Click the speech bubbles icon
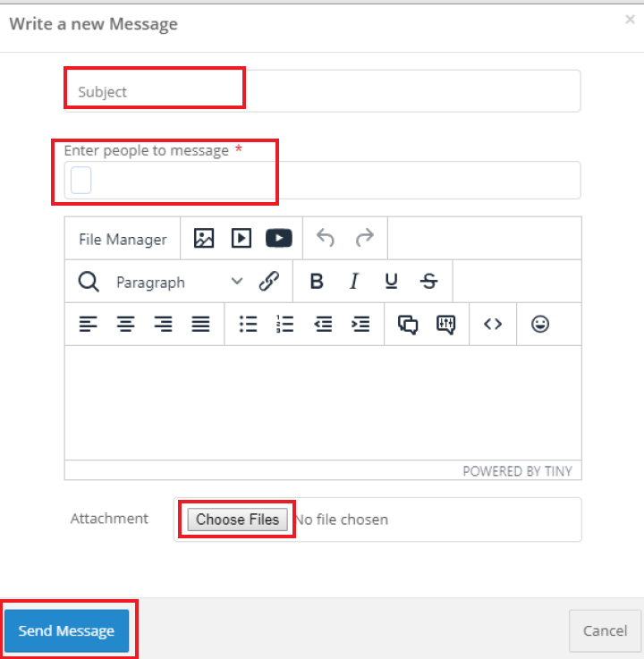 pos(408,324)
